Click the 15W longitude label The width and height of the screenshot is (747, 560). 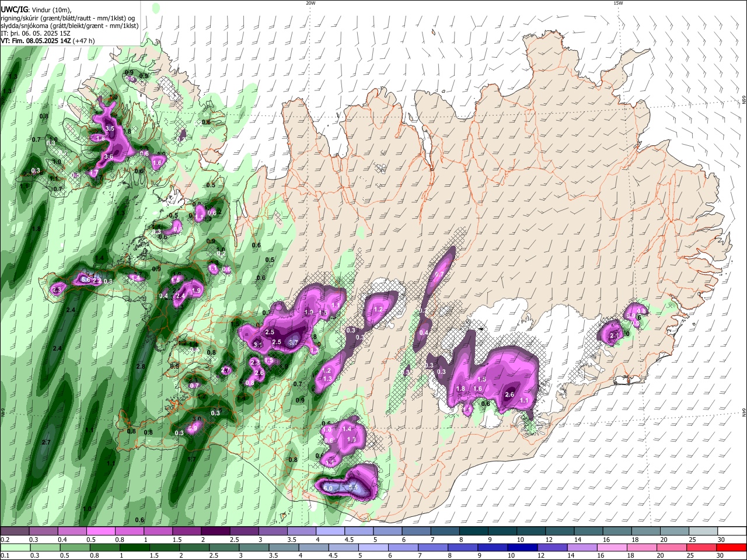[x=618, y=3]
